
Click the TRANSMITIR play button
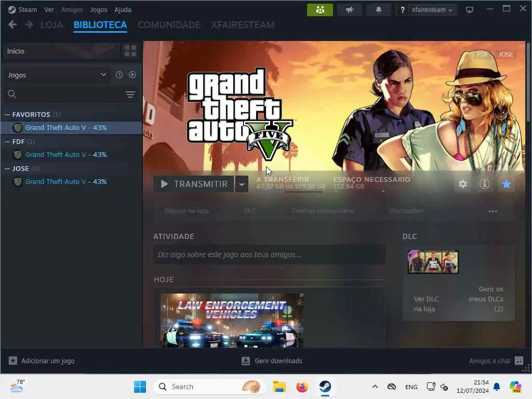click(x=194, y=184)
